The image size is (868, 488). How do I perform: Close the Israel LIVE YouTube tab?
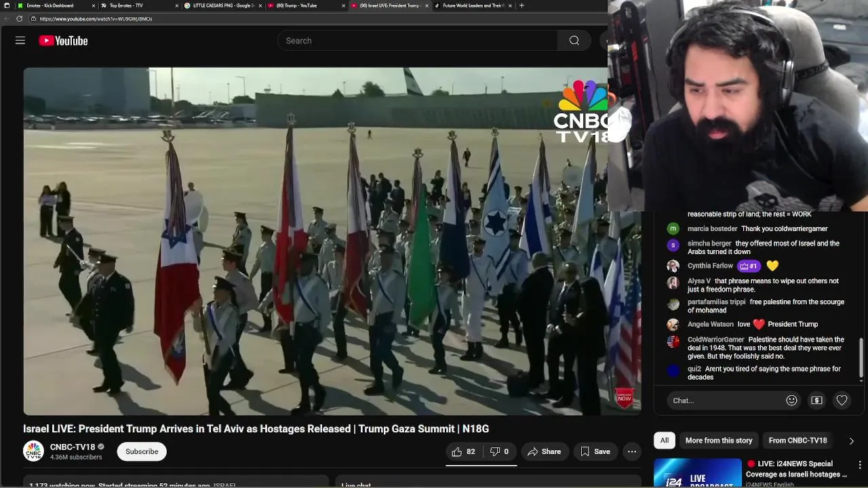[x=427, y=5]
